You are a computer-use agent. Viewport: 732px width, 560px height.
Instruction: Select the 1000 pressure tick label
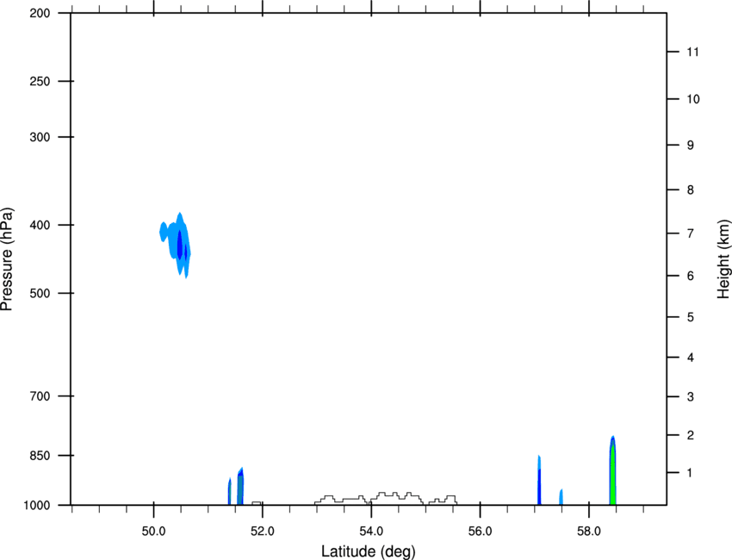coord(37,505)
